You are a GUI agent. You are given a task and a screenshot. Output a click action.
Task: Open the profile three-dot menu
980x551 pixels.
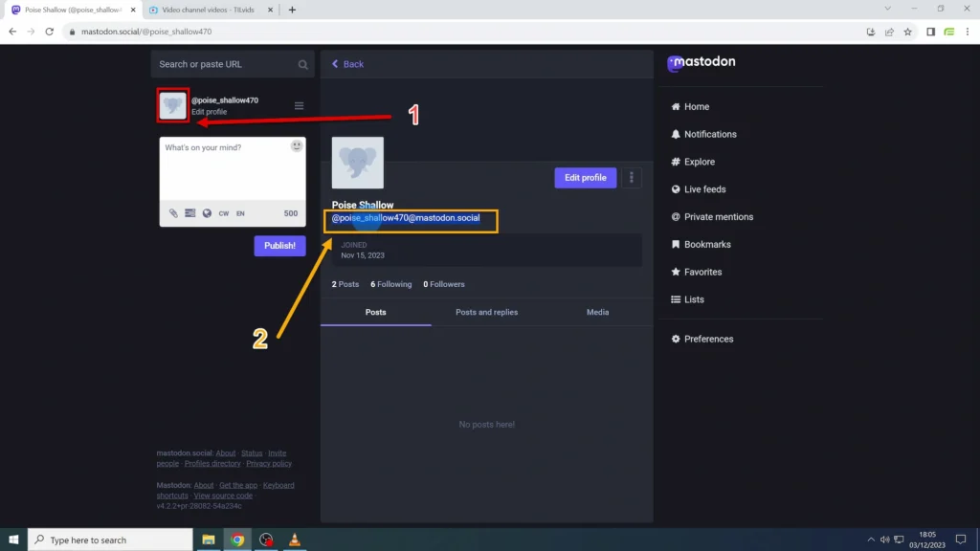632,177
